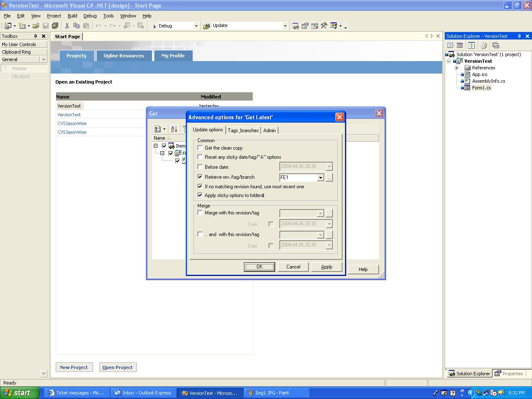Switch to the Admin tab
This screenshot has width=532, height=399.
269,131
